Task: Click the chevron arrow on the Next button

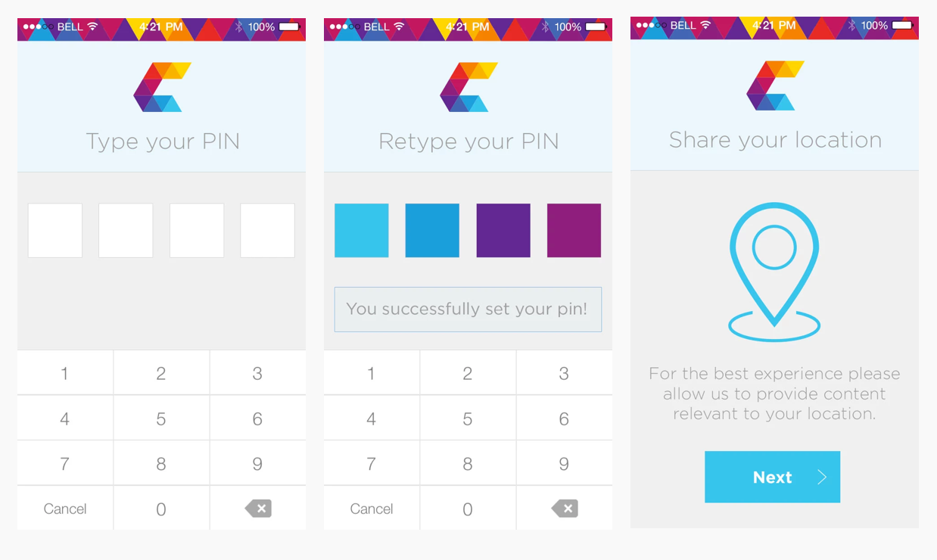Action: 822,478
